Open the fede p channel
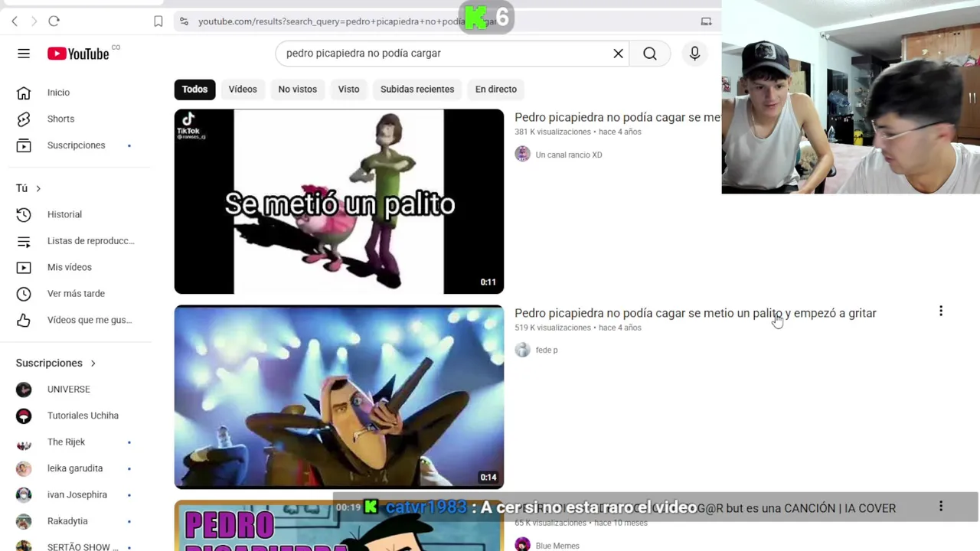980x551 pixels. click(547, 350)
